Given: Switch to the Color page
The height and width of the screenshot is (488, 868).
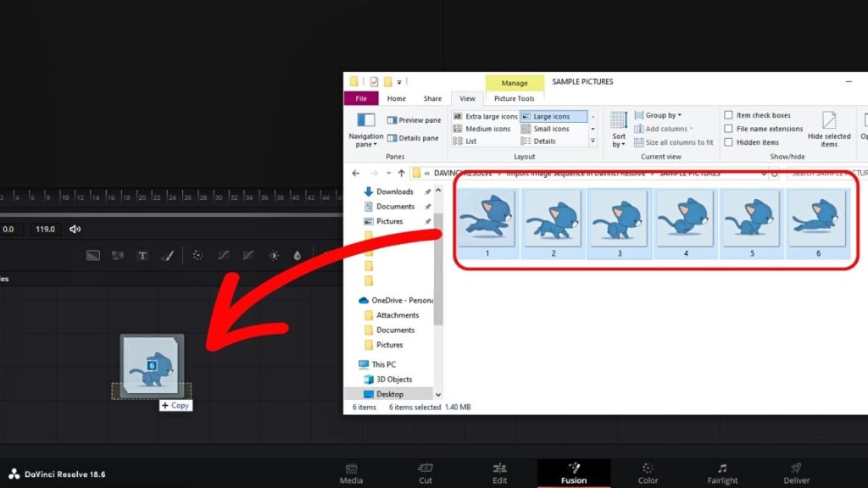Looking at the screenshot, I should tap(648, 474).
